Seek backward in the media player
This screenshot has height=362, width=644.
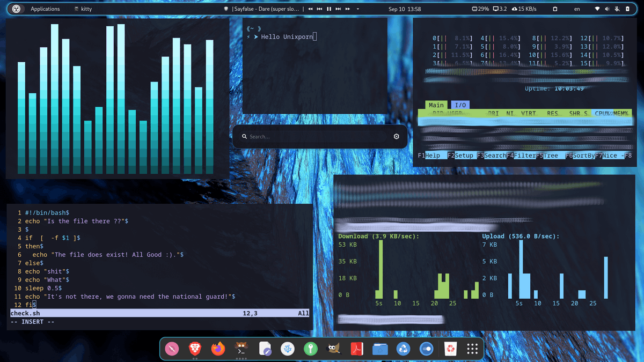tap(310, 9)
